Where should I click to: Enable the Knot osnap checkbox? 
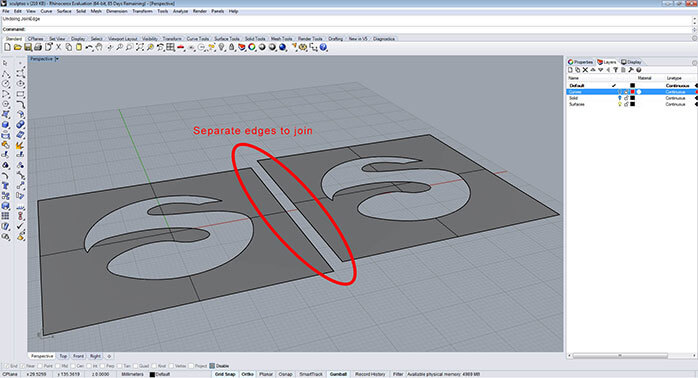(x=154, y=366)
